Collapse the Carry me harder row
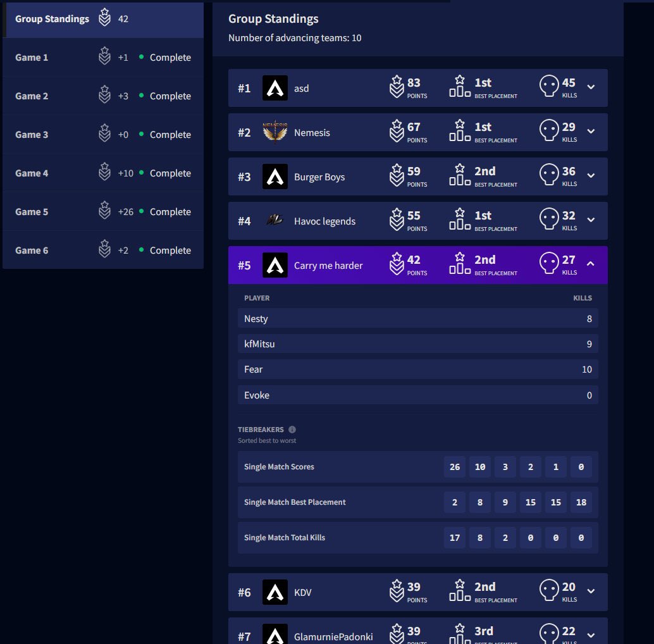Screen dimensions: 654x644 (x=591, y=264)
